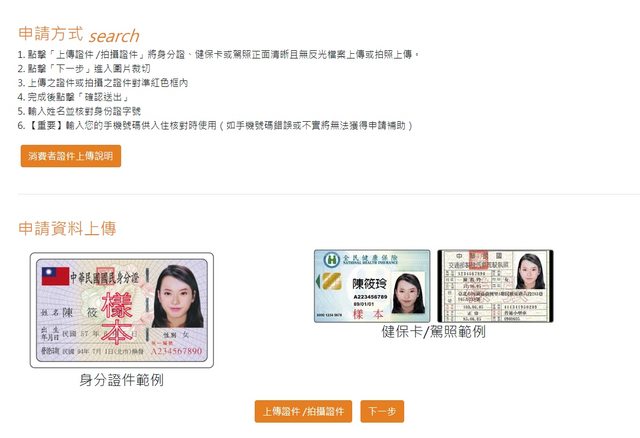This screenshot has height=438, width=640.
Task: Select the driver's license sample image
Action: click(495, 286)
